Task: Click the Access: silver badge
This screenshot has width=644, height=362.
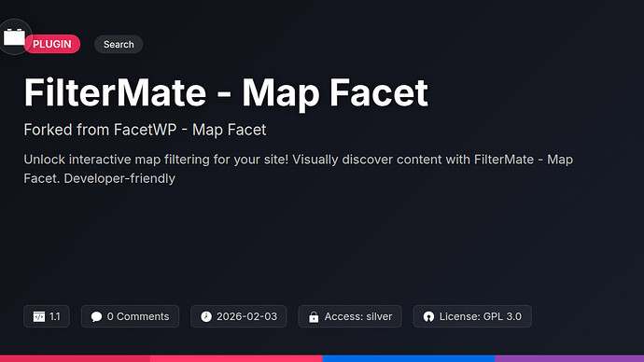Action: click(350, 316)
